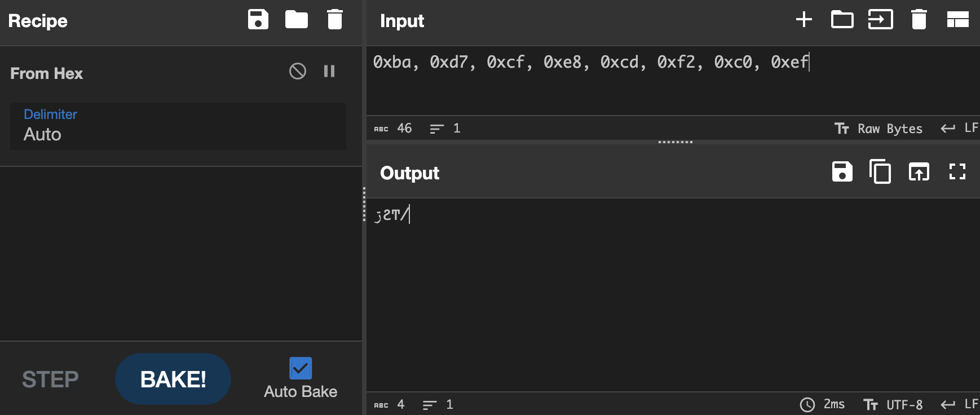Open file as input icon
Viewport: 980px width, 415px height.
click(x=881, y=20)
